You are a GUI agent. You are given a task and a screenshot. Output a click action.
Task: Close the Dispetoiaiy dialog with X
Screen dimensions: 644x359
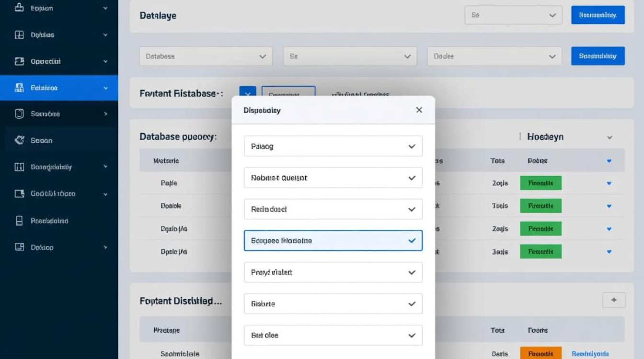419,110
